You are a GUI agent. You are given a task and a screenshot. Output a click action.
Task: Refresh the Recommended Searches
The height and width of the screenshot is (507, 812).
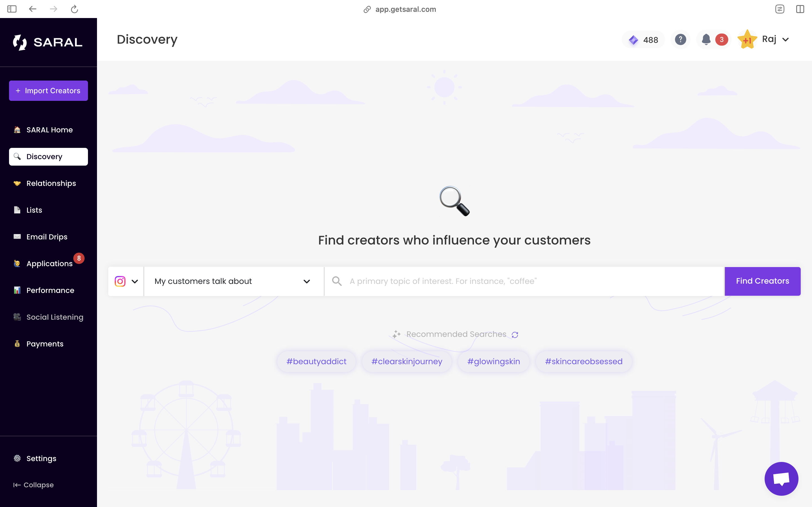(515, 335)
